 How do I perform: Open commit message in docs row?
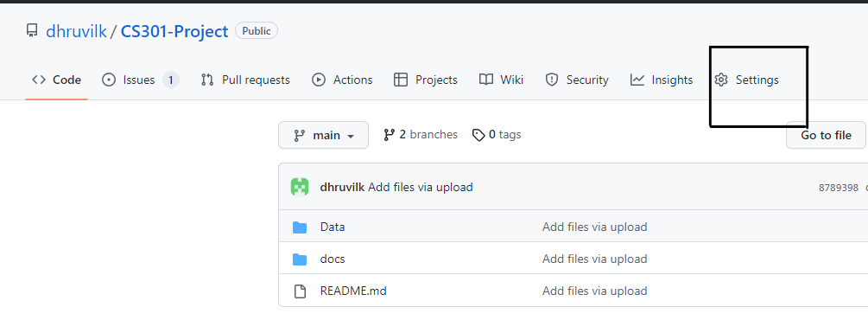(x=594, y=259)
